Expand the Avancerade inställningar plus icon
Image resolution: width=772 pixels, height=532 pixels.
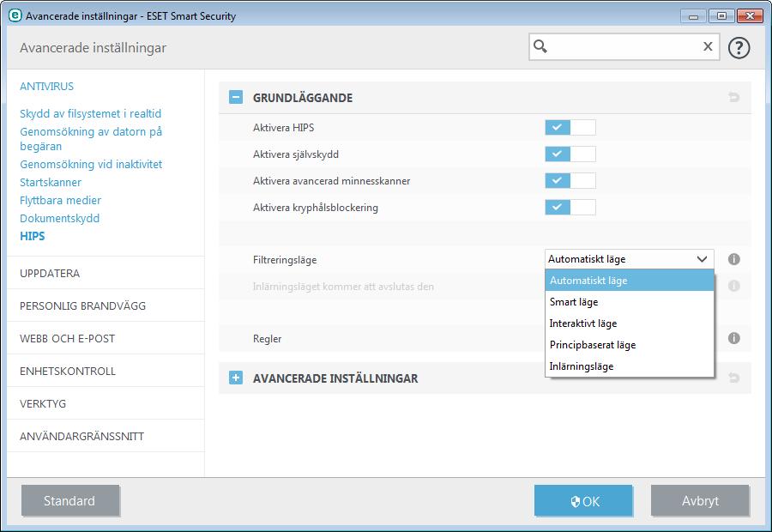click(x=236, y=378)
